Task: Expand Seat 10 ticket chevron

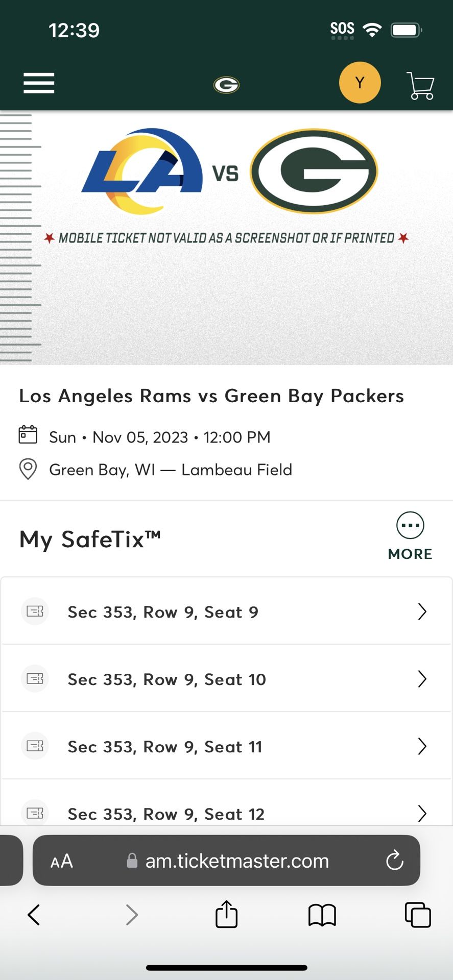Action: click(422, 679)
